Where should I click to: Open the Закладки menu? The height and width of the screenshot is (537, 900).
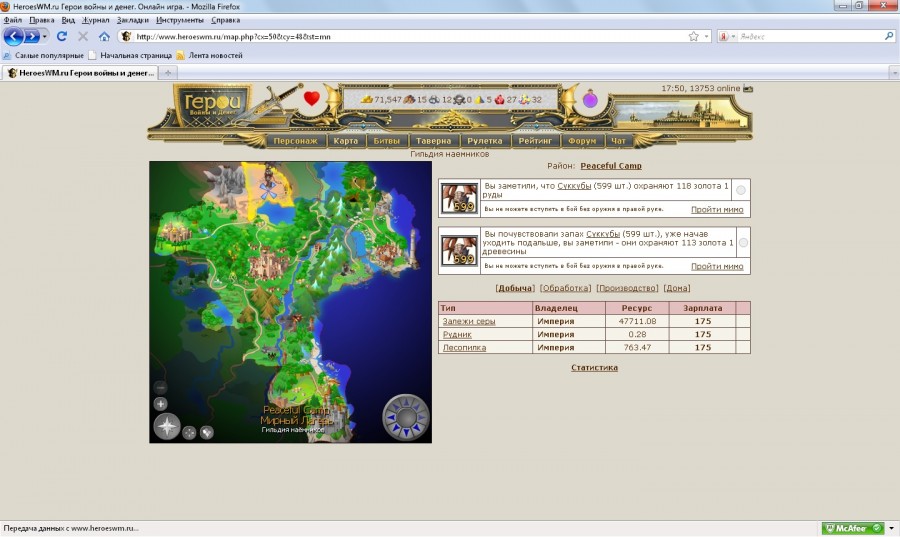(x=133, y=20)
